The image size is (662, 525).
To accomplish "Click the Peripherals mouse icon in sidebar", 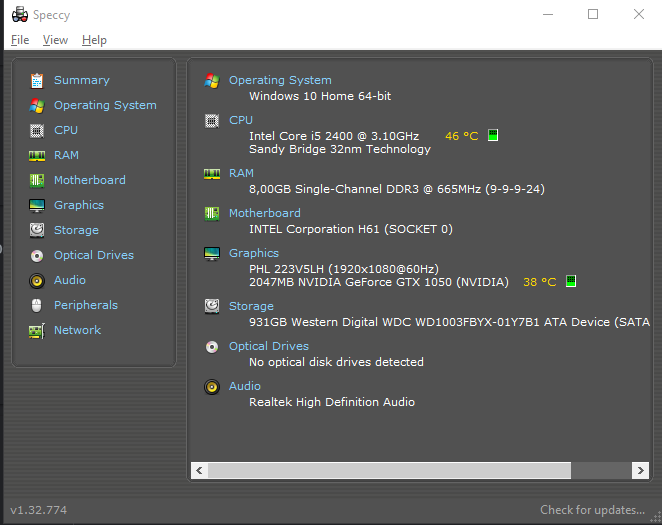I will pos(37,306).
